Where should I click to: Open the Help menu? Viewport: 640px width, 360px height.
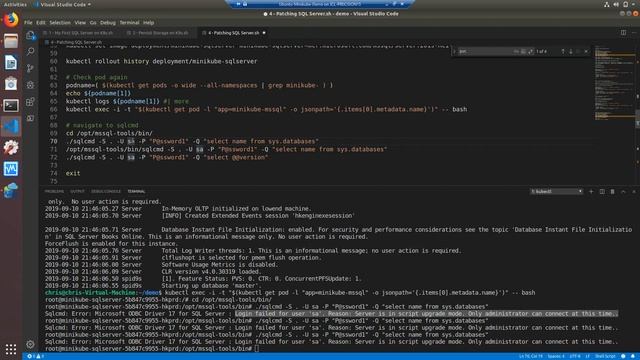(149, 23)
